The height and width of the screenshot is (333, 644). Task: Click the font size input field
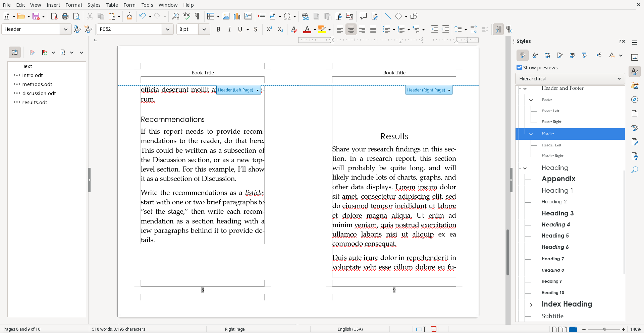pos(188,29)
